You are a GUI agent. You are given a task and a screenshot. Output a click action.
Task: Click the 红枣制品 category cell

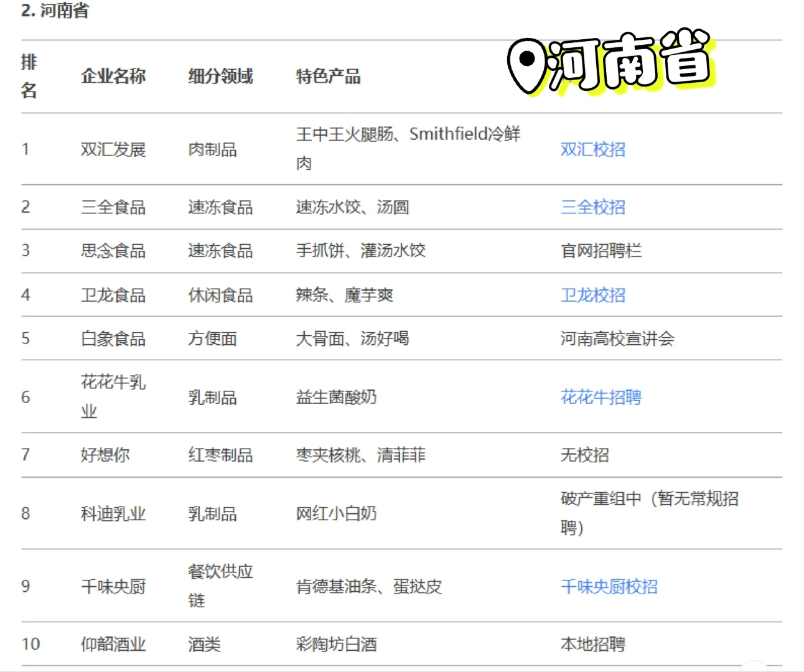(220, 455)
